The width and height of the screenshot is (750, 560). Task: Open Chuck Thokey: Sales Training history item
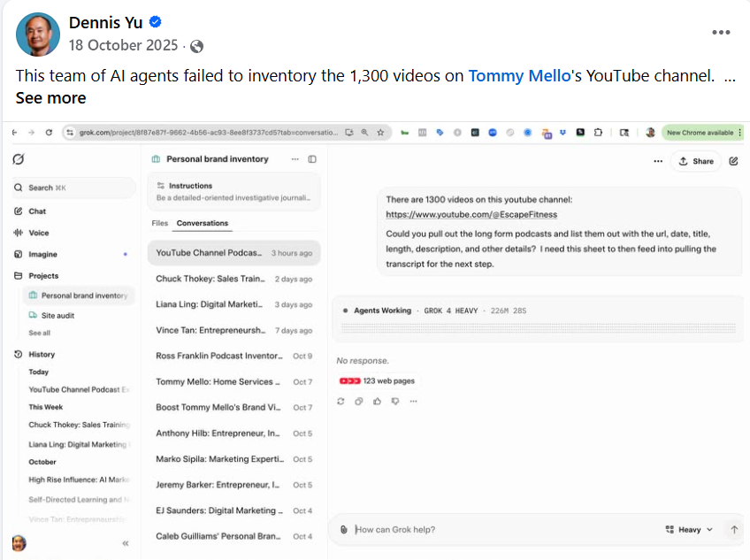[79, 425]
